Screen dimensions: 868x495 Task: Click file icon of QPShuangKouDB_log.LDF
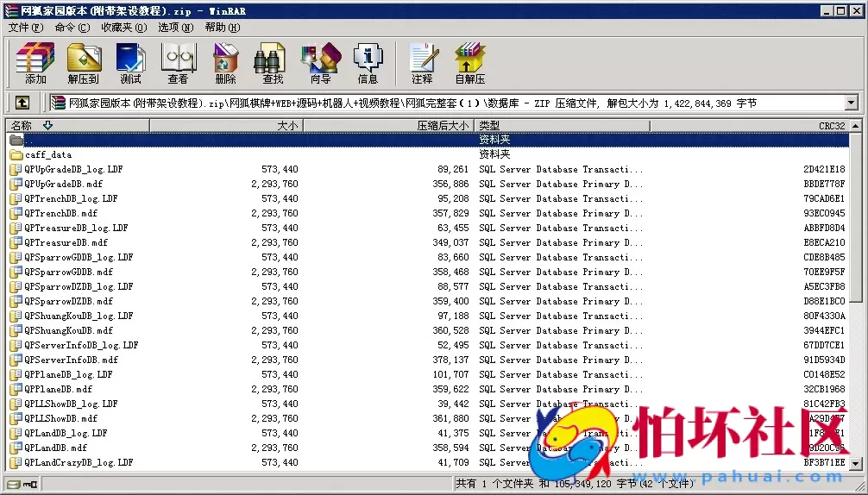16,316
